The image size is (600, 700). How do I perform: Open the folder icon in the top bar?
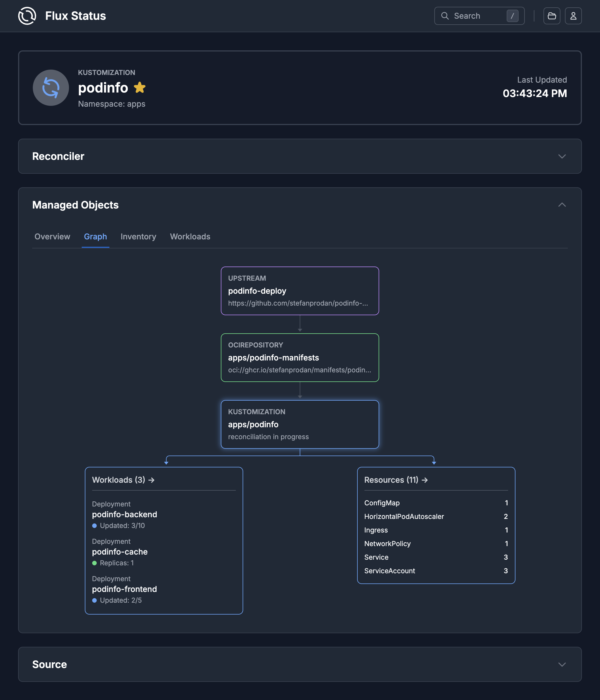551,16
